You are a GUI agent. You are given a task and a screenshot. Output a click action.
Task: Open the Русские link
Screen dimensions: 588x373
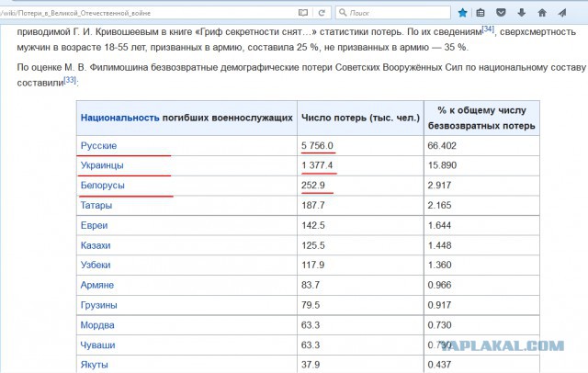(x=98, y=145)
